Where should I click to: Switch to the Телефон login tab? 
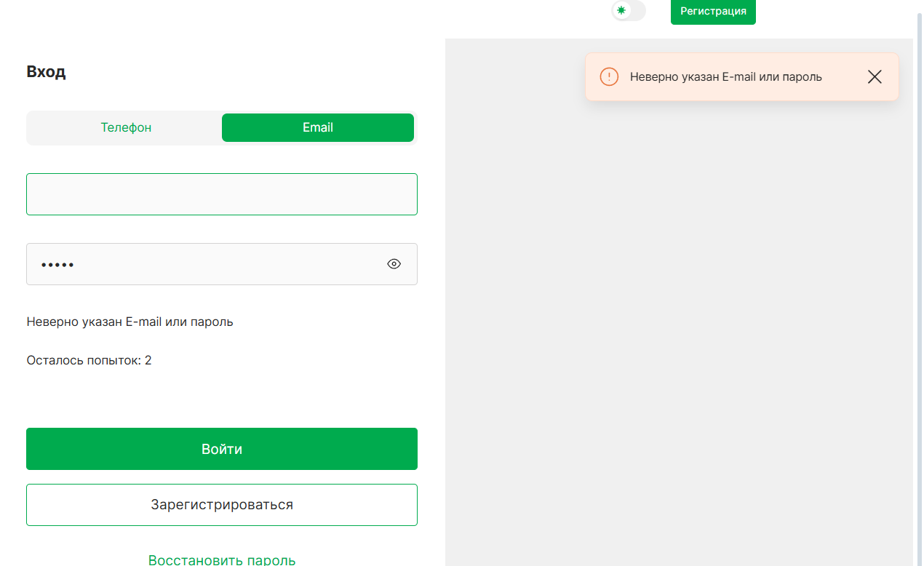(x=126, y=127)
